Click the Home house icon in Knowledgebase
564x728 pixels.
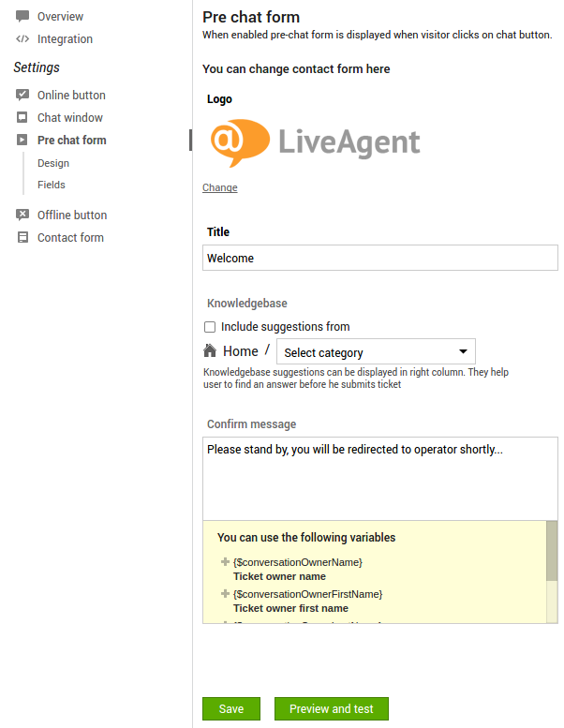pyautogui.click(x=210, y=350)
